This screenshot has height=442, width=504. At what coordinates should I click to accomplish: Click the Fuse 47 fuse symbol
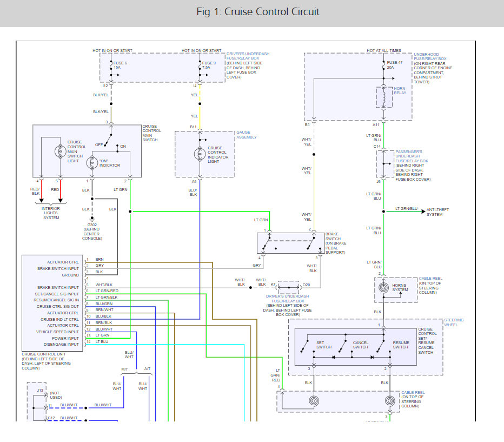[x=383, y=65]
